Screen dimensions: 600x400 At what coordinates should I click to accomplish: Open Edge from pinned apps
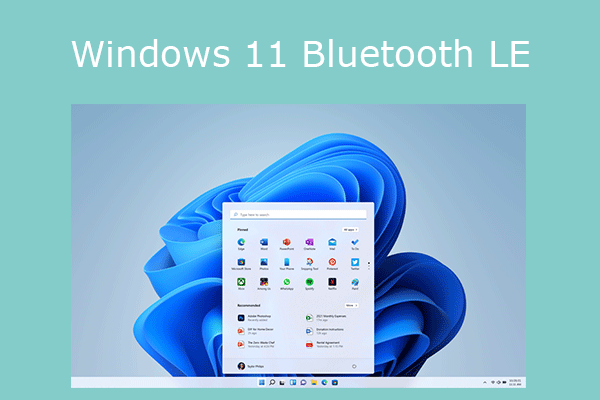click(241, 242)
